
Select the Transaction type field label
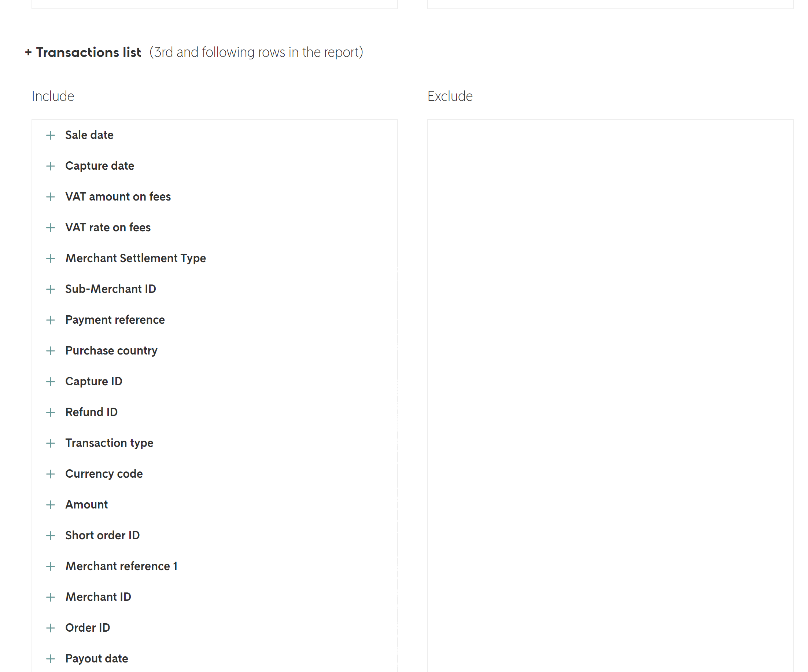[109, 443]
